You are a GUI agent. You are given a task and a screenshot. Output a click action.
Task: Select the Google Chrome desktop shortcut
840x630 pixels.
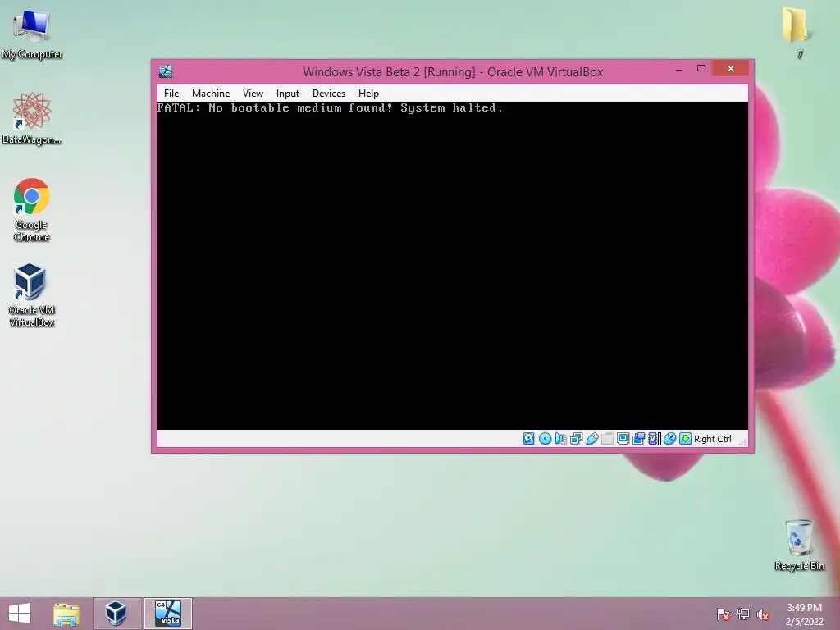tap(32, 210)
